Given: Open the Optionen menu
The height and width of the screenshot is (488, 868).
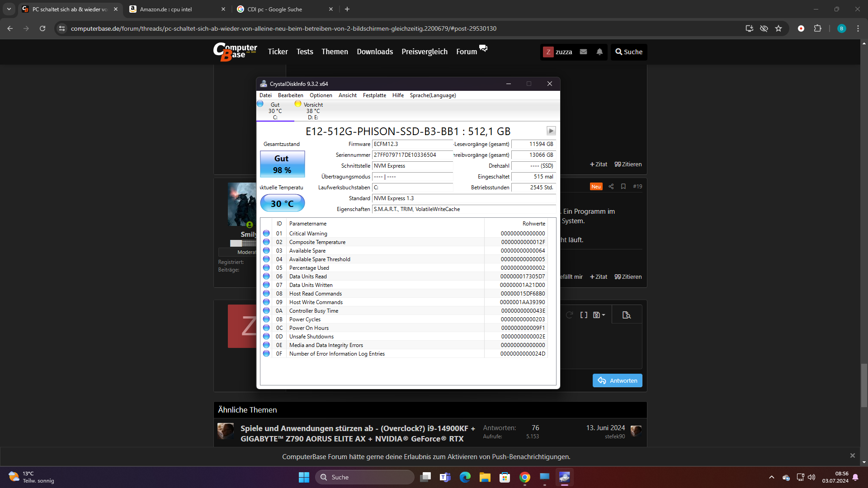Looking at the screenshot, I should click(x=321, y=95).
